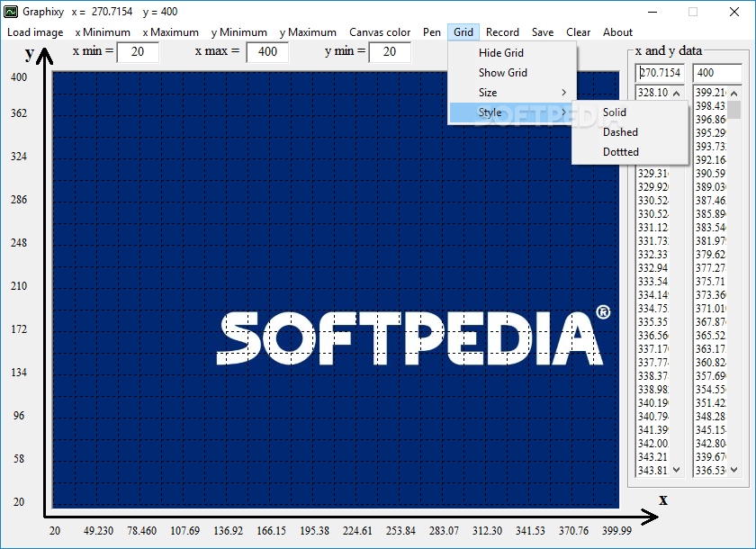
Task: Select x value 343.81 in list
Action: click(653, 471)
